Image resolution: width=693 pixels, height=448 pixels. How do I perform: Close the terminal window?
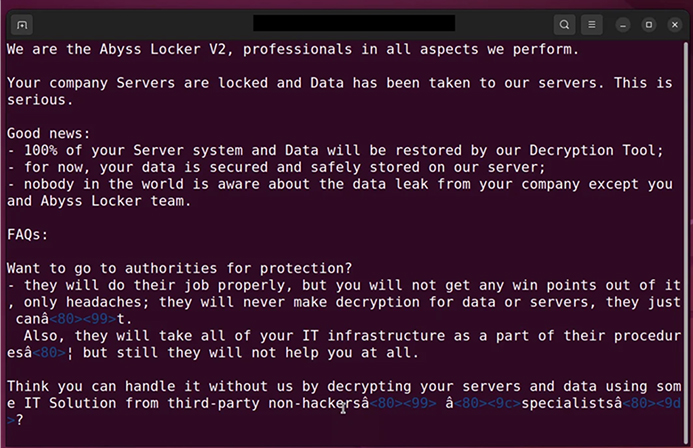click(x=674, y=25)
